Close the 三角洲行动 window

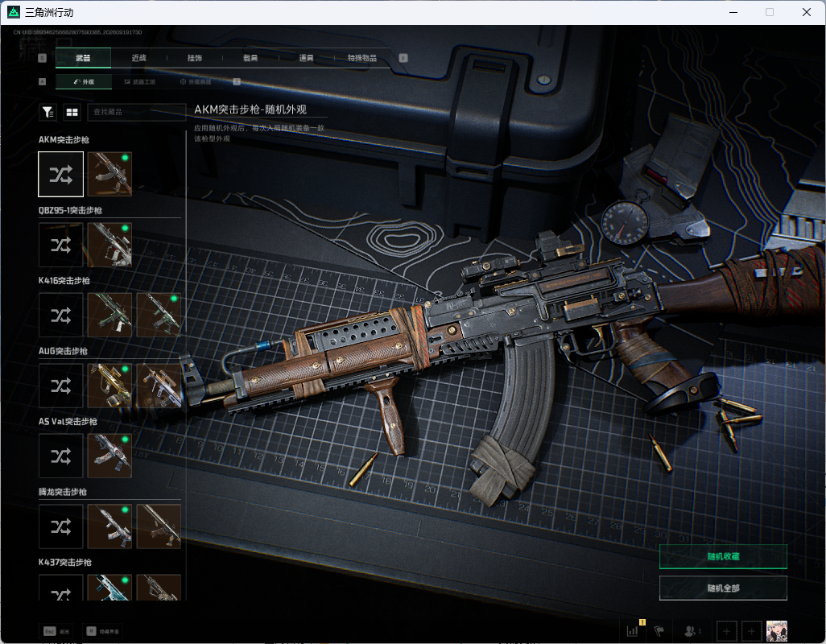[x=807, y=12]
